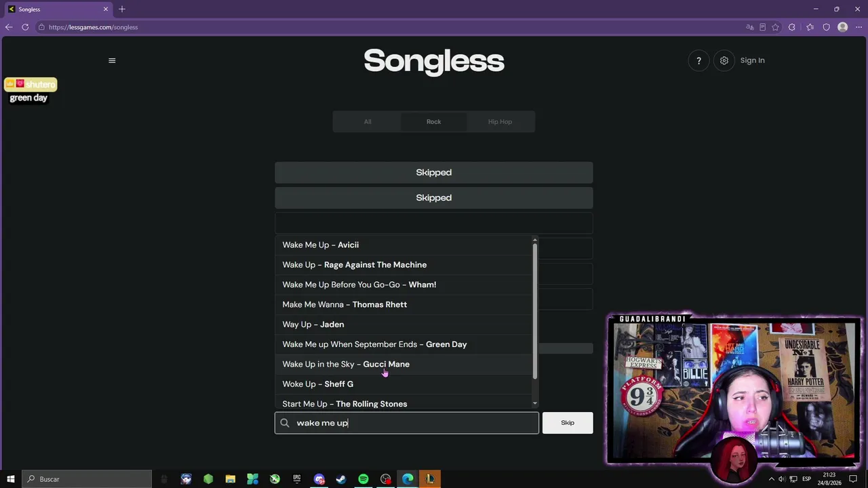Click the Songless logo title
Viewport: 868px width, 488px height.
tap(434, 61)
